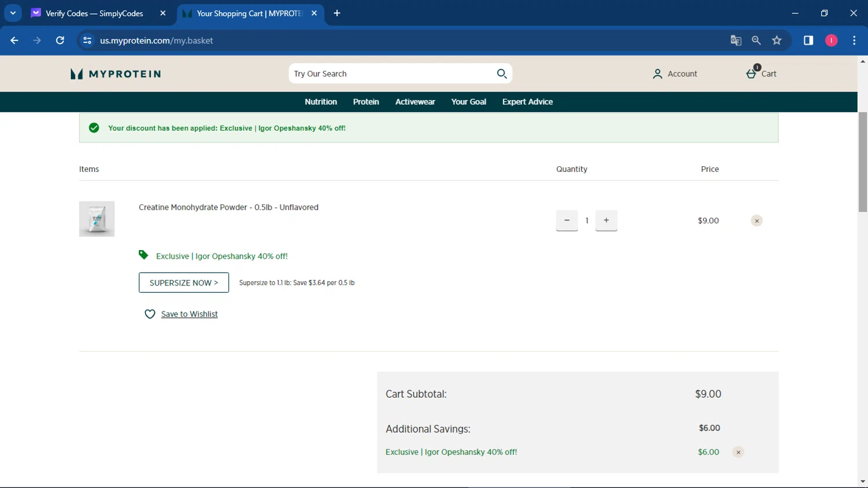Click the discount applied banner message

pos(227,128)
